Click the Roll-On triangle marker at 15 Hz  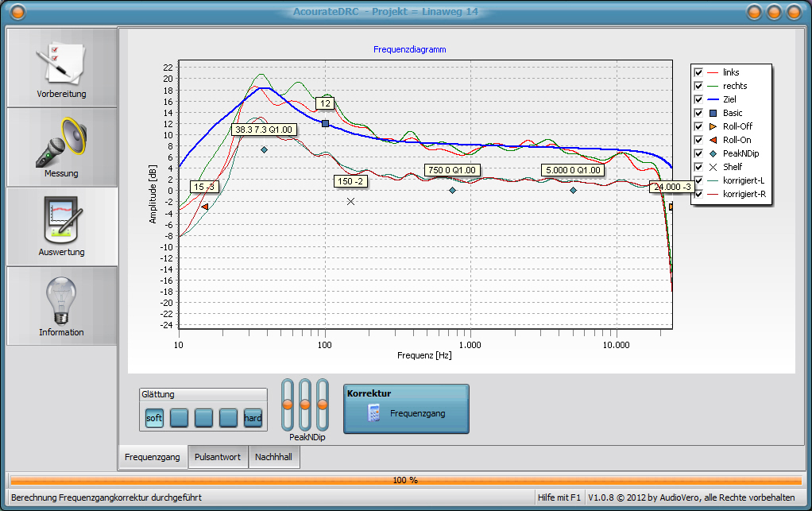[205, 207]
